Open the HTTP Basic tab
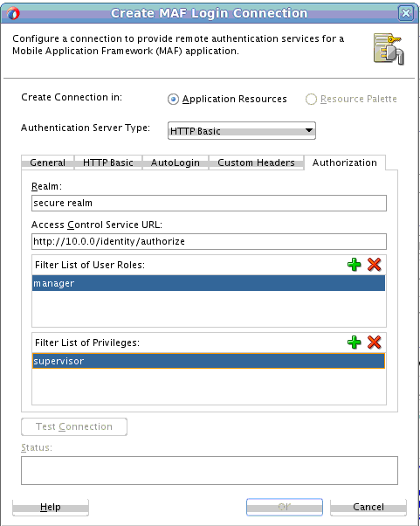420x526 pixels. coord(108,163)
